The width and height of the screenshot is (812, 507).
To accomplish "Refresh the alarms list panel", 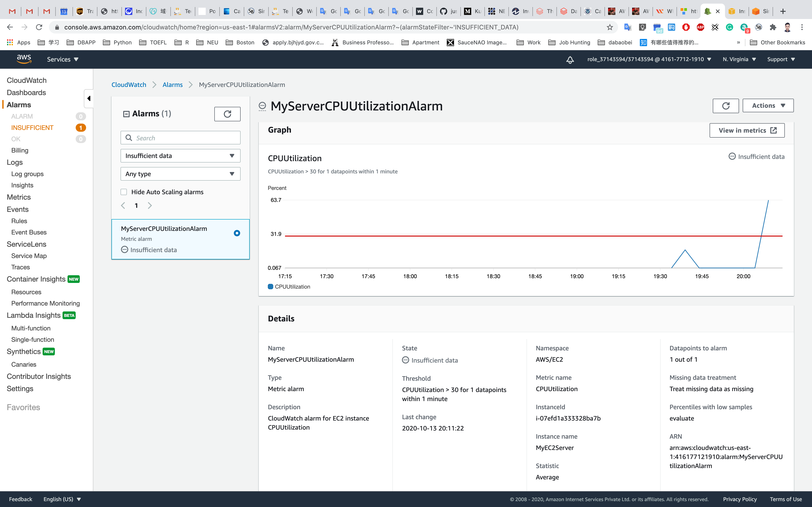I will tap(227, 114).
